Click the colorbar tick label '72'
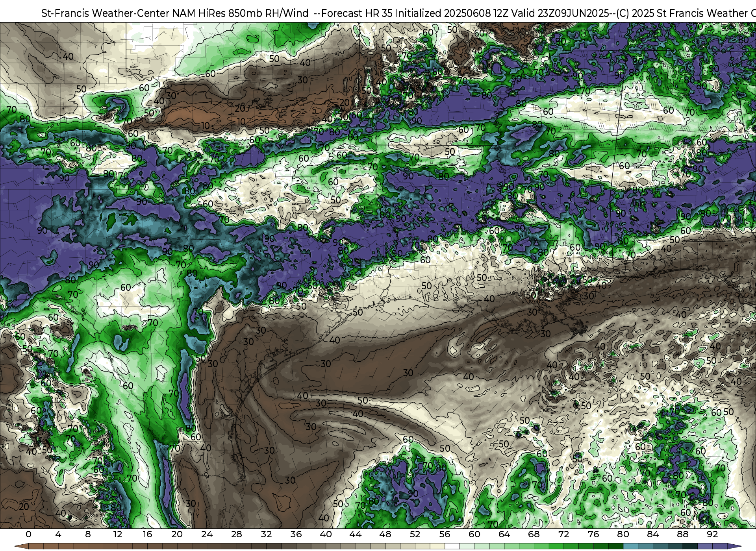Image resolution: width=756 pixels, height=551 pixels. click(x=563, y=534)
